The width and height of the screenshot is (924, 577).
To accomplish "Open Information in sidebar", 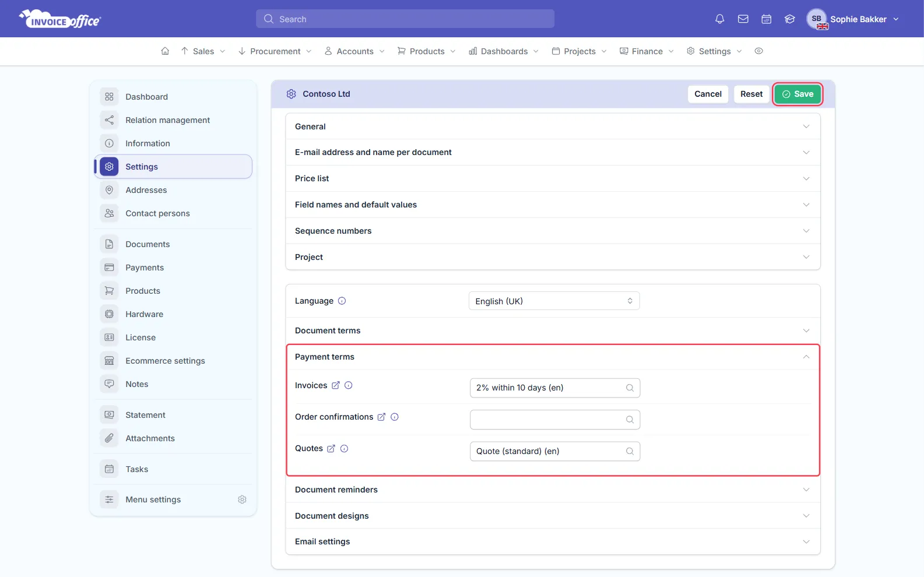I will (x=173, y=143).
